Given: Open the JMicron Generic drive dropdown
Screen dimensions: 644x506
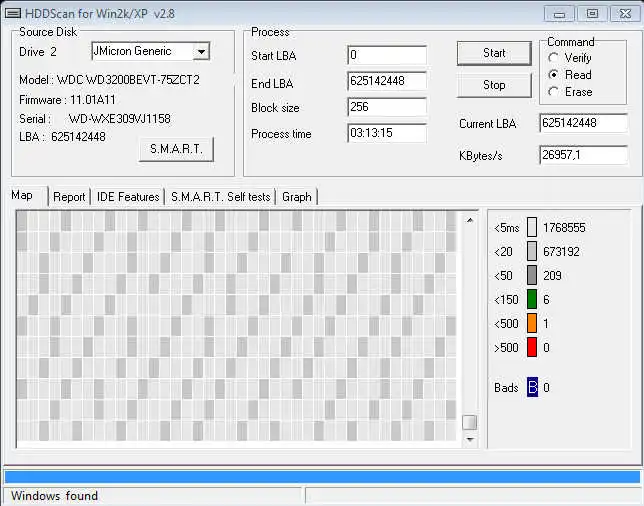Looking at the screenshot, I should [x=201, y=52].
